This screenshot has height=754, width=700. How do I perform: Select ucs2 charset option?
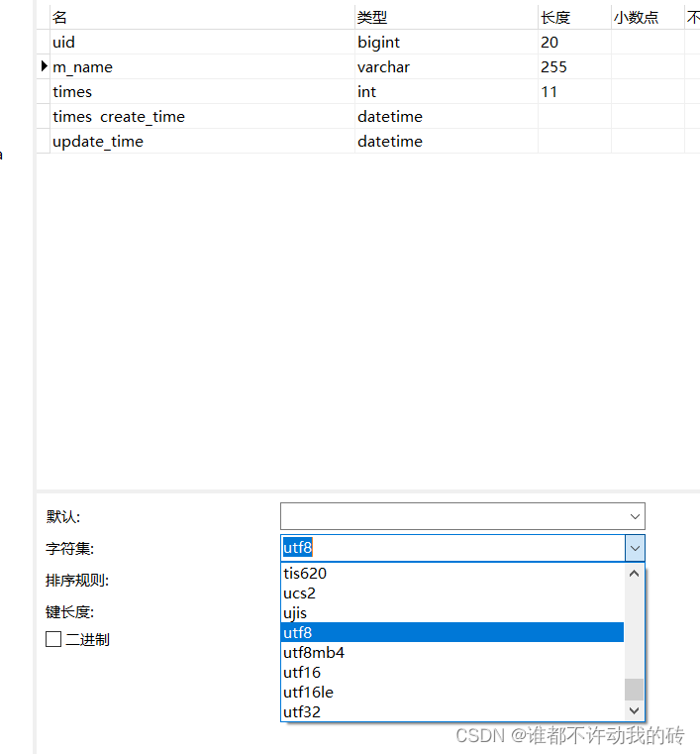pos(452,592)
